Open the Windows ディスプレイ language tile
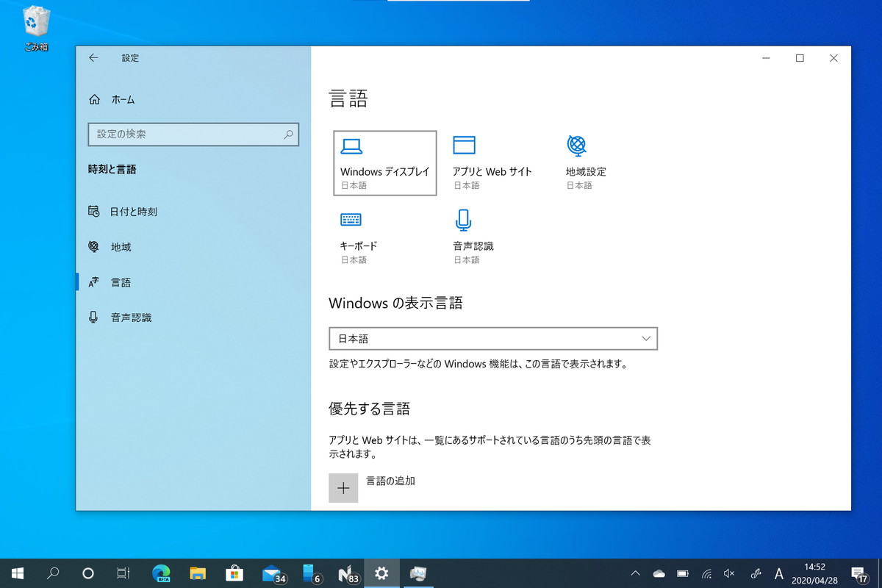The image size is (882, 588). pyautogui.click(x=385, y=163)
